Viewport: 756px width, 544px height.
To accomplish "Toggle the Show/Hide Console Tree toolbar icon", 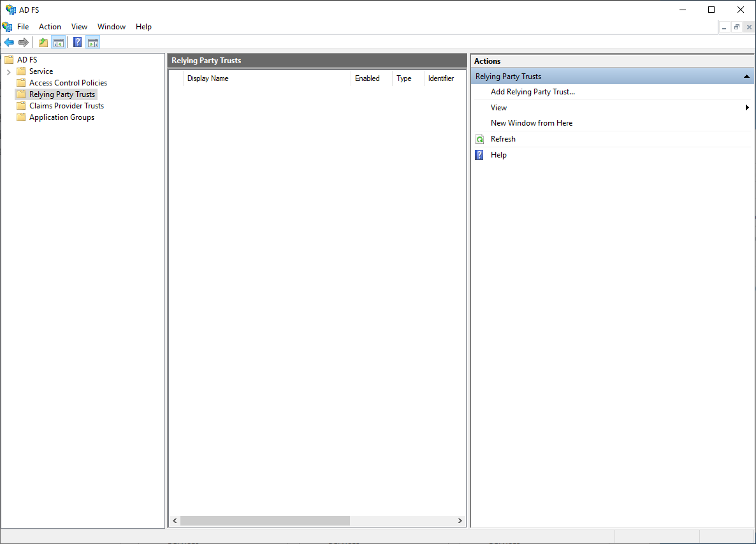I will tap(59, 43).
